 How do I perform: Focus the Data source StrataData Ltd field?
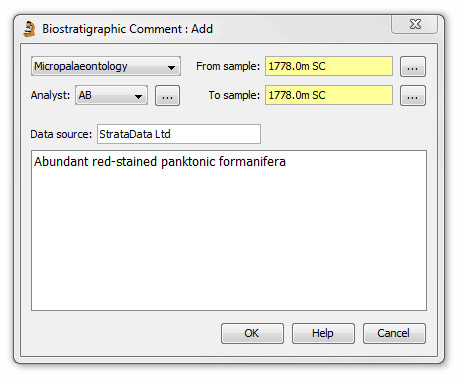point(179,134)
